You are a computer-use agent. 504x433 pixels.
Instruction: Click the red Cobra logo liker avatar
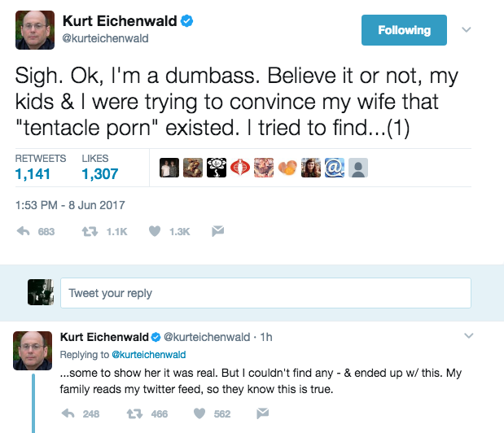(242, 168)
